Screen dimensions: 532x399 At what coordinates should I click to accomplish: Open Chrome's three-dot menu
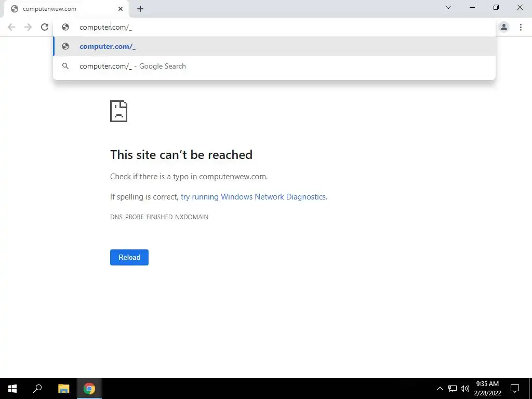click(521, 27)
